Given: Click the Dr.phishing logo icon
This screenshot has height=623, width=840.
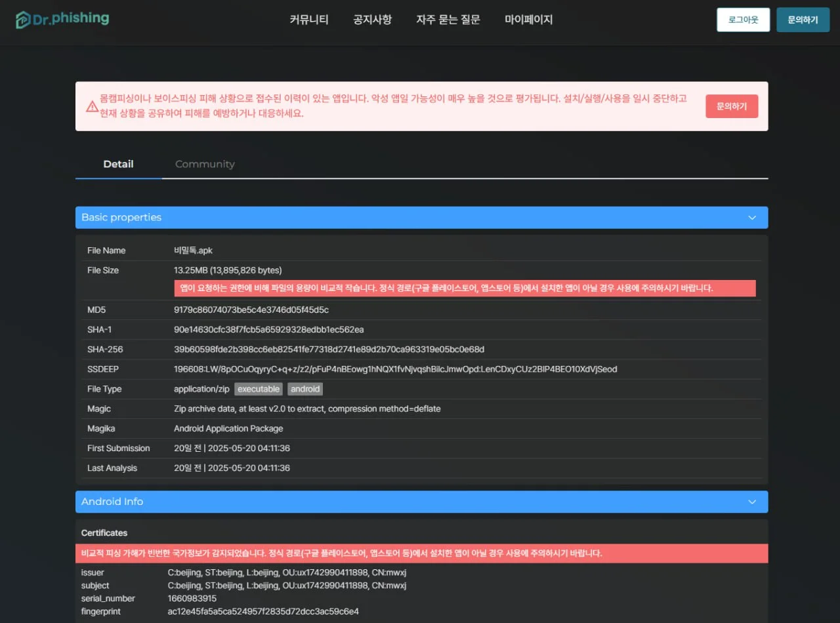Looking at the screenshot, I should pos(24,20).
